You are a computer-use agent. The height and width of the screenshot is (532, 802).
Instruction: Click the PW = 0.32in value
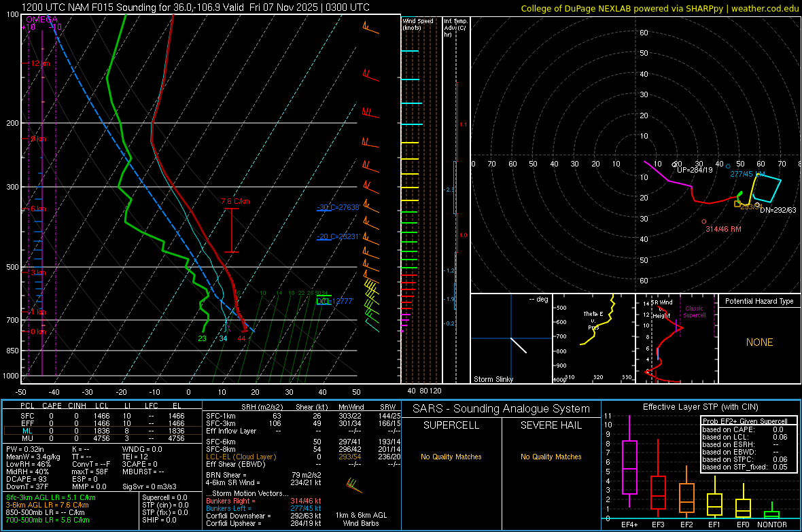tap(25, 449)
